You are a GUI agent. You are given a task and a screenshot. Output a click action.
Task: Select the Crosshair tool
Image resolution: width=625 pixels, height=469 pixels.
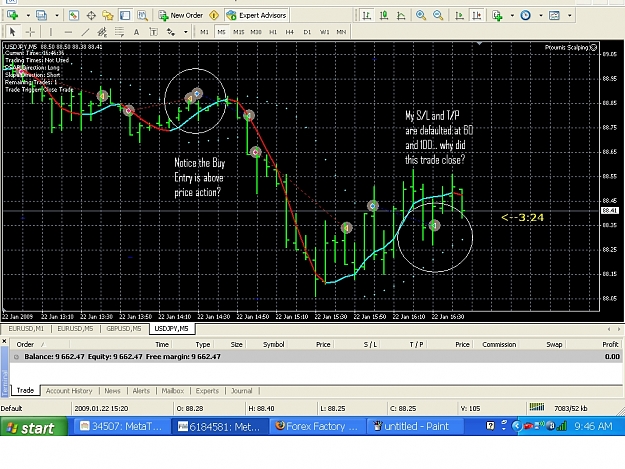click(30, 31)
